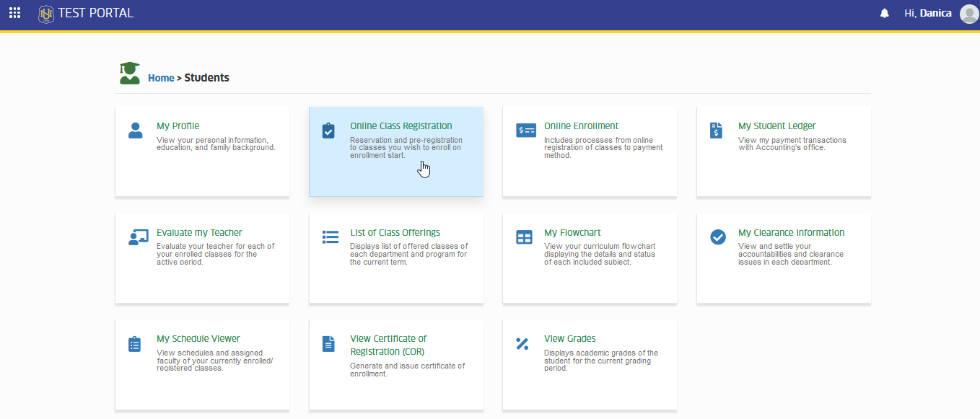The width and height of the screenshot is (980, 419).
Task: Click the My Profile person icon
Action: (135, 131)
